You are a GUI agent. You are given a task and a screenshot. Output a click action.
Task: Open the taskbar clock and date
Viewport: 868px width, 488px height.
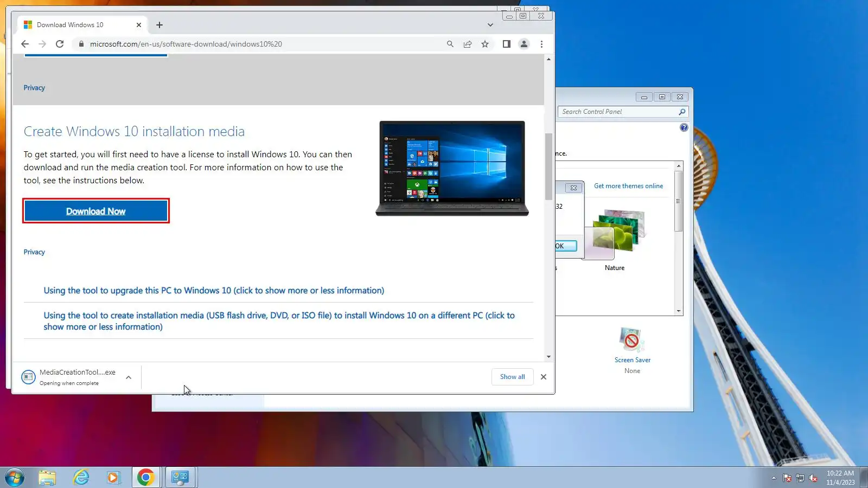click(x=840, y=478)
